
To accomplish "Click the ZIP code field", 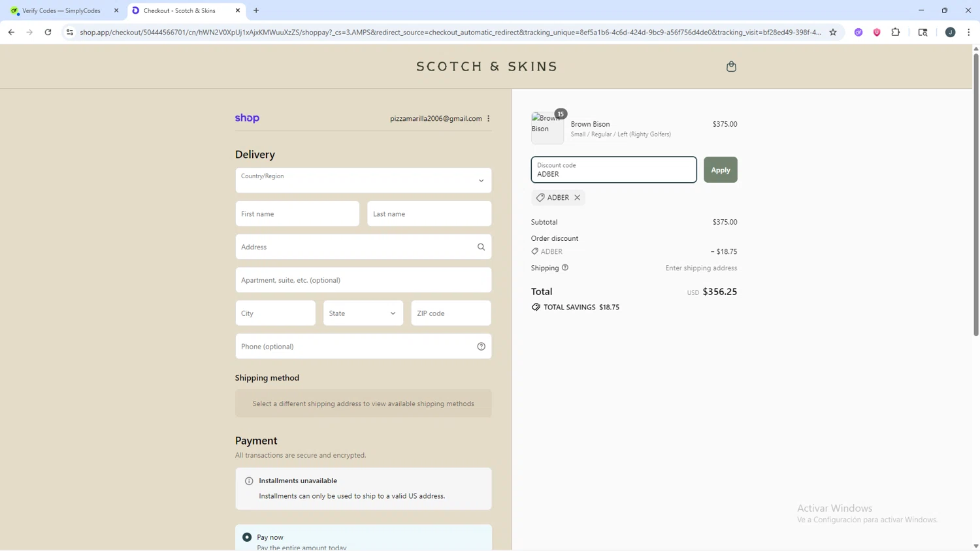I will tap(451, 313).
